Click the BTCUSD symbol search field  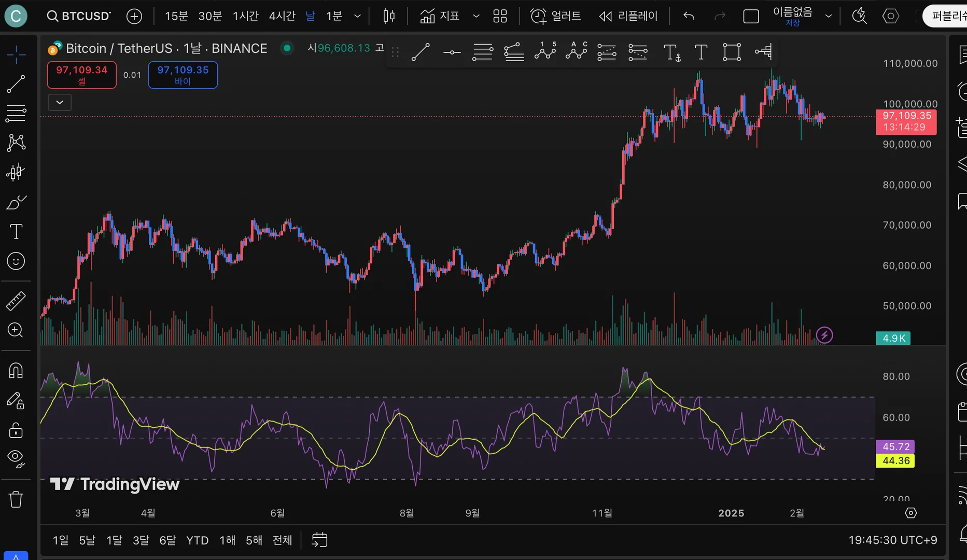tap(79, 16)
